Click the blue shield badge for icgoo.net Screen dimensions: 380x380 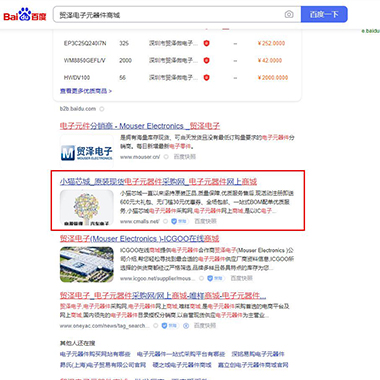point(216,278)
